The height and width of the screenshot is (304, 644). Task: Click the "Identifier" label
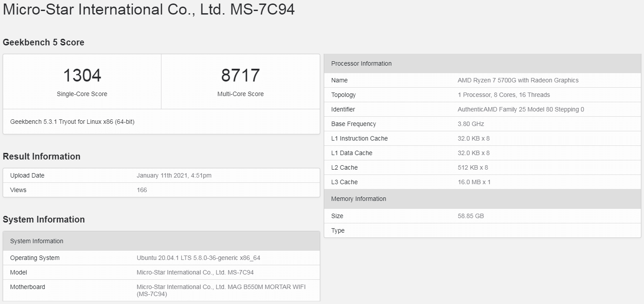coord(343,109)
